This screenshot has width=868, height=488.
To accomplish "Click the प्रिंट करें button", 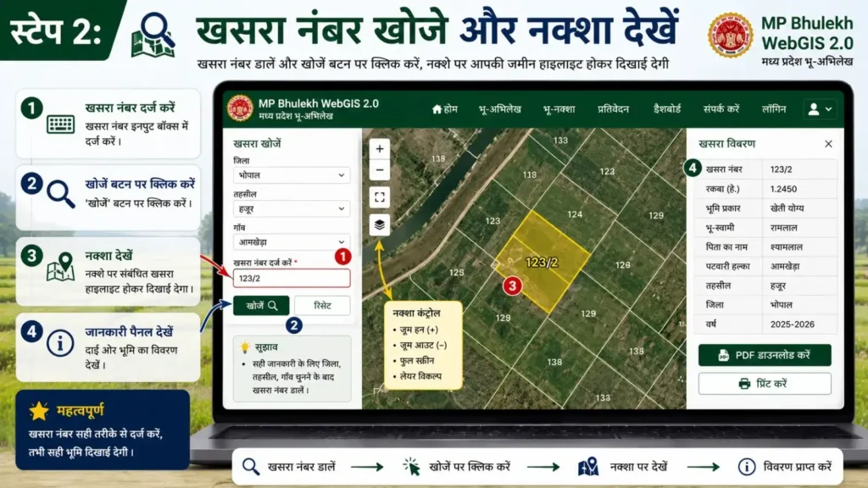I will point(765,384).
